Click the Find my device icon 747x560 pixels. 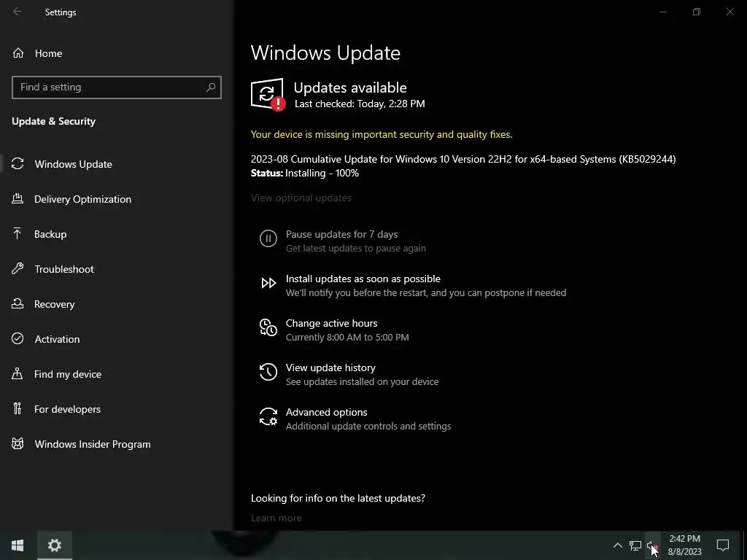click(18, 373)
